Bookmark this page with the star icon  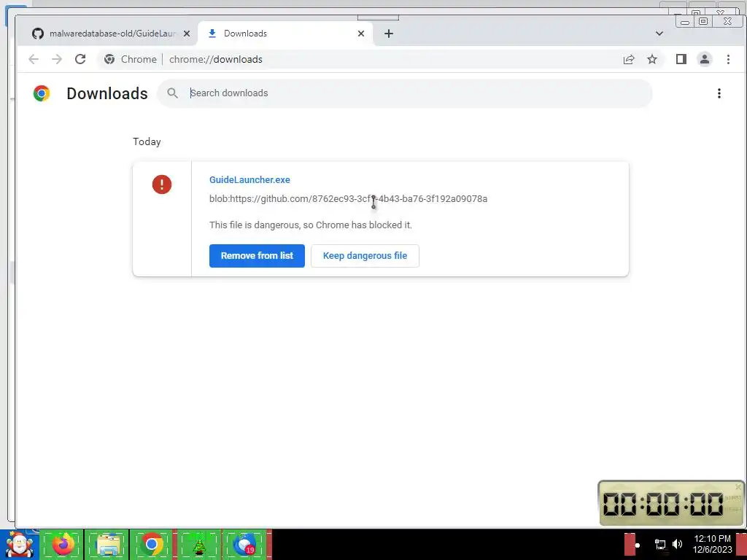click(x=652, y=59)
